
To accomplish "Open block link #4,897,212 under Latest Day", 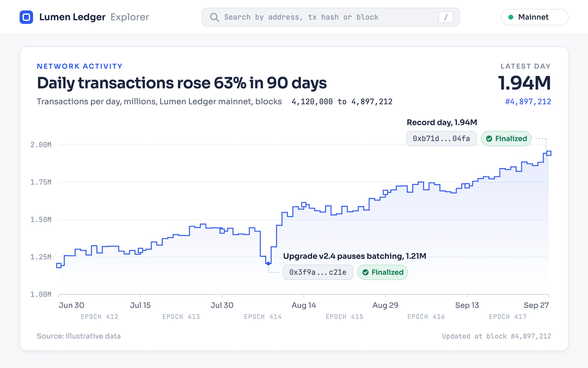I will tap(528, 102).
